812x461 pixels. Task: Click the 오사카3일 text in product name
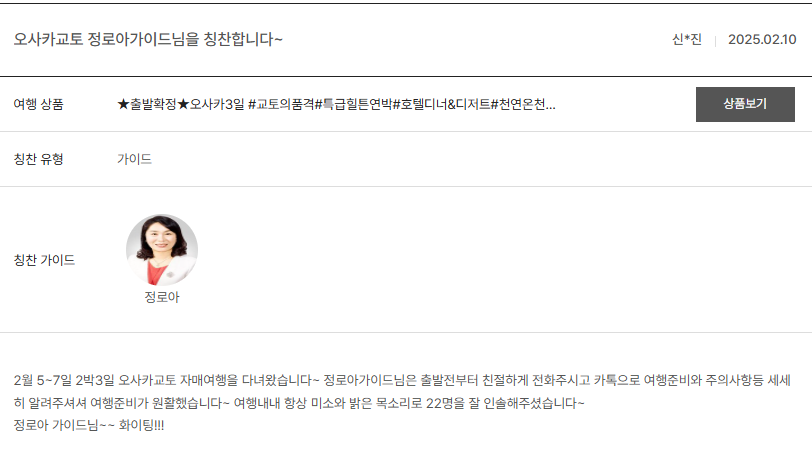tap(217, 104)
